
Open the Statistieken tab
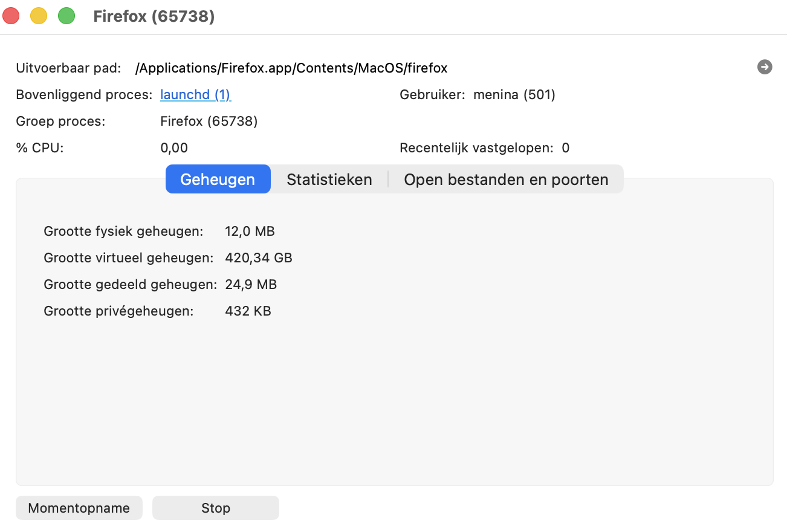coord(329,180)
